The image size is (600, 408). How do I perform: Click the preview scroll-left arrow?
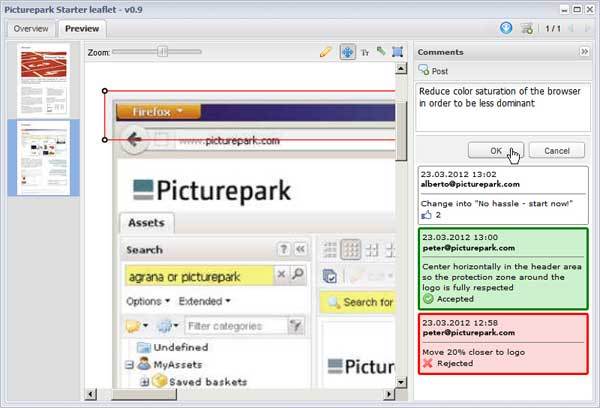pyautogui.click(x=91, y=394)
